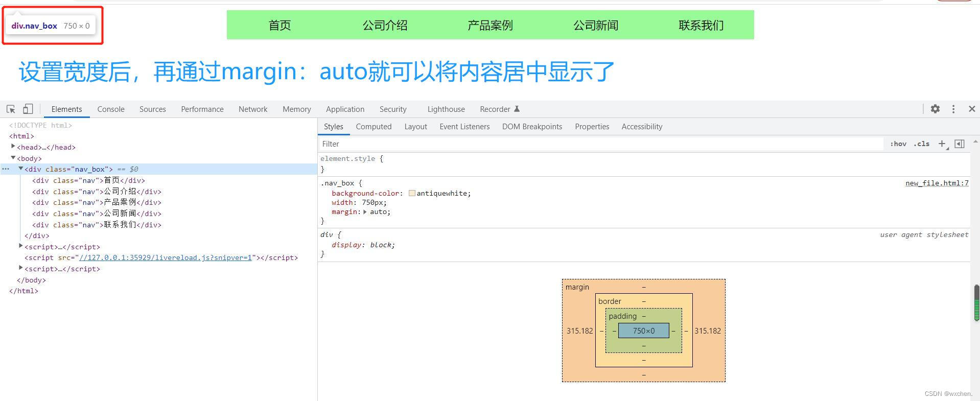Click the 公司介绍 navigation item
Viewport: 980px width, 401px height.
pos(385,25)
